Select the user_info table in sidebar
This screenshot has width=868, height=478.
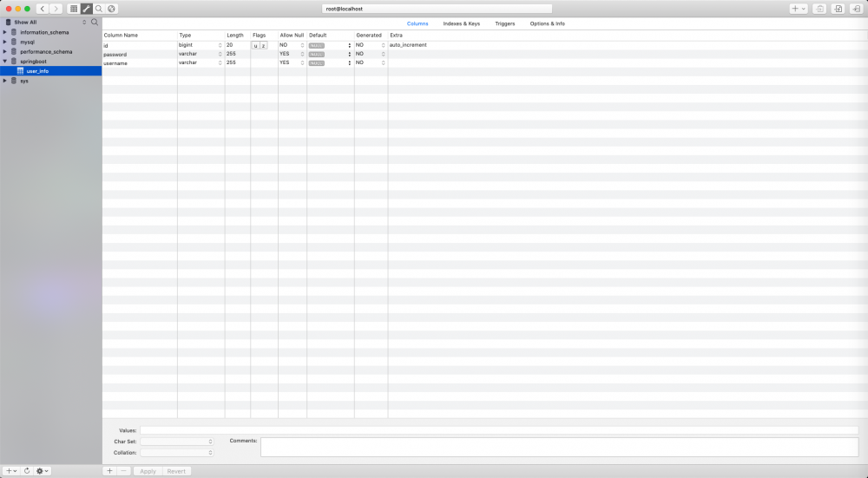[x=51, y=71]
